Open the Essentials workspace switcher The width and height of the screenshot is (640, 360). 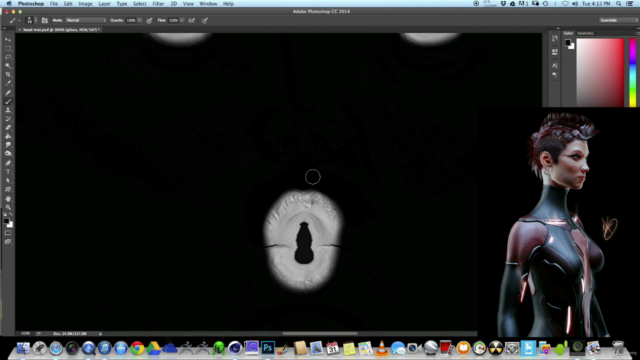point(618,20)
